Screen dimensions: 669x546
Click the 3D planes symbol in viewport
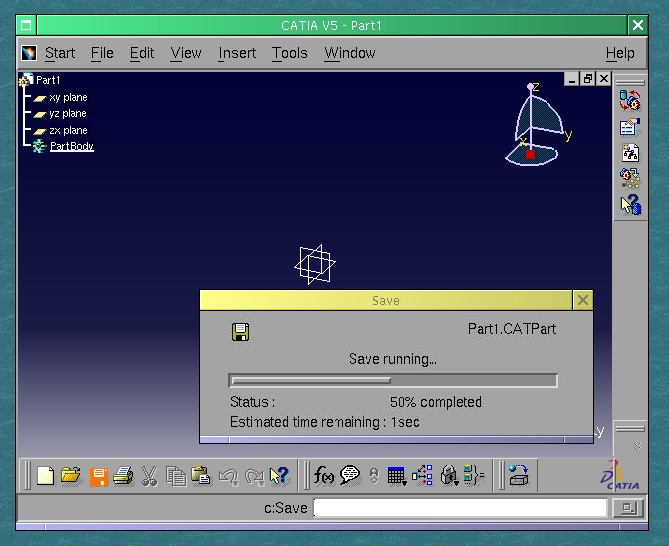click(315, 264)
